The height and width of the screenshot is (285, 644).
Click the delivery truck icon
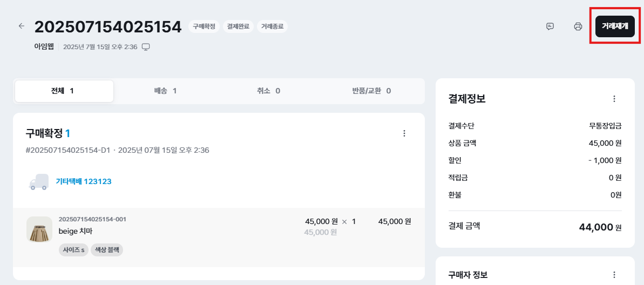point(38,182)
